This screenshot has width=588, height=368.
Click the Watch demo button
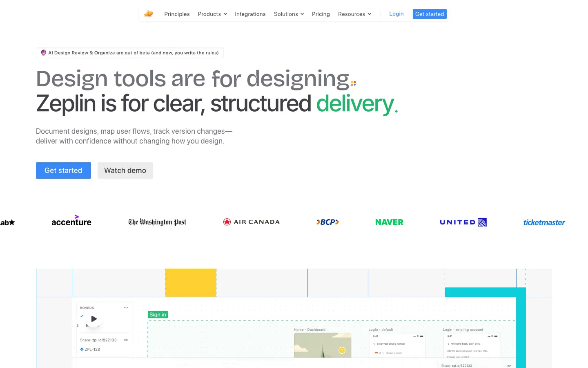125,171
